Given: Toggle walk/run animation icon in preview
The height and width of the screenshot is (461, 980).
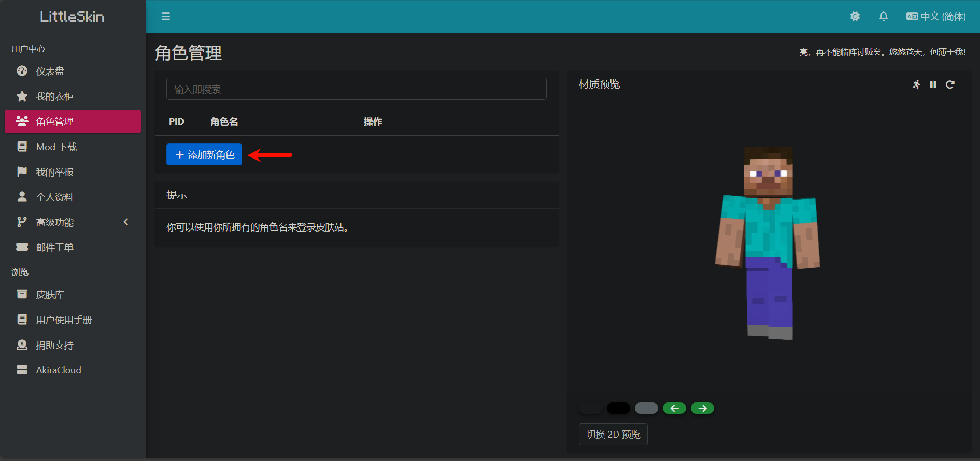Looking at the screenshot, I should click(916, 84).
